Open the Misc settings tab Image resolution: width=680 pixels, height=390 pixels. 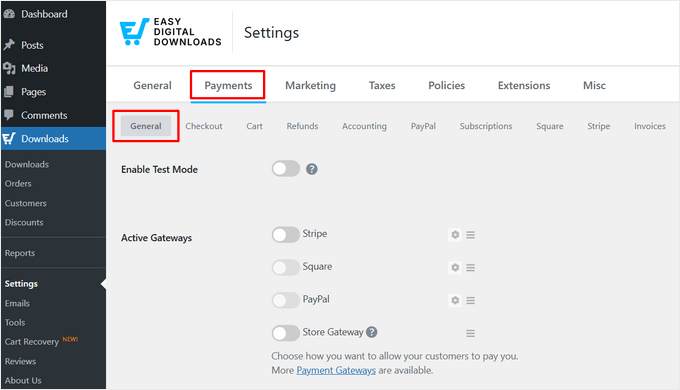(594, 85)
